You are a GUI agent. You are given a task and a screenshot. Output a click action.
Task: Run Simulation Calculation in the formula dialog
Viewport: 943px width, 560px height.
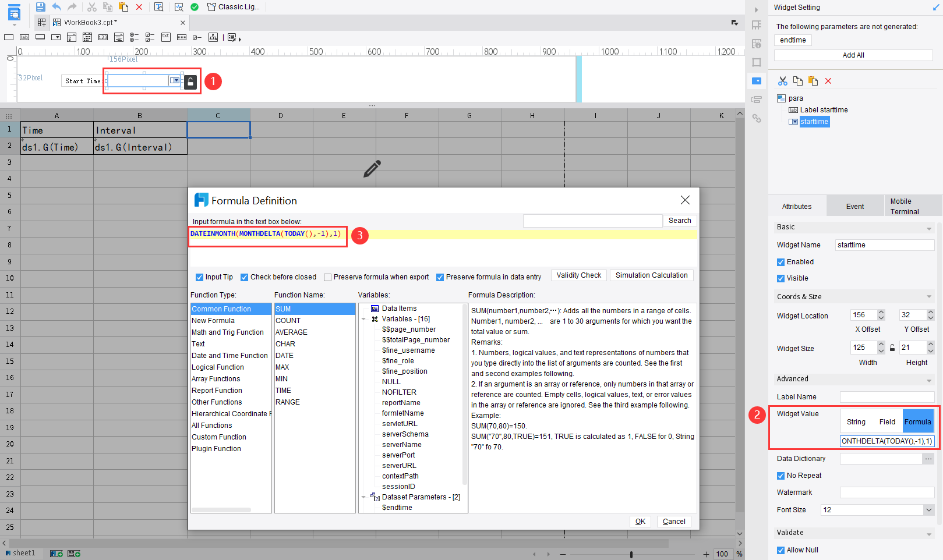click(651, 275)
